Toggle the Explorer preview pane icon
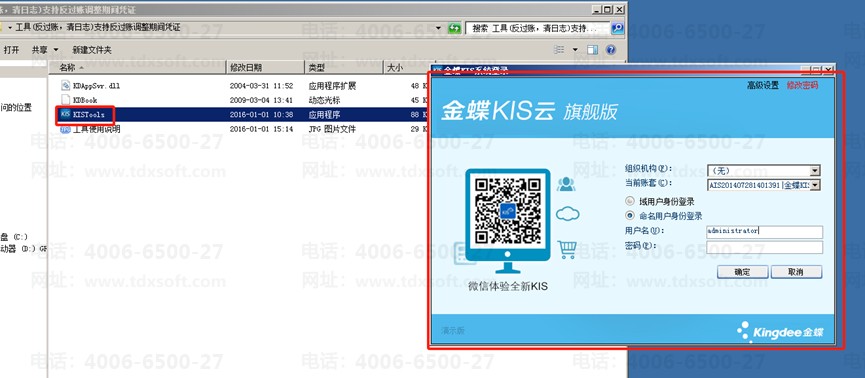 [593, 50]
